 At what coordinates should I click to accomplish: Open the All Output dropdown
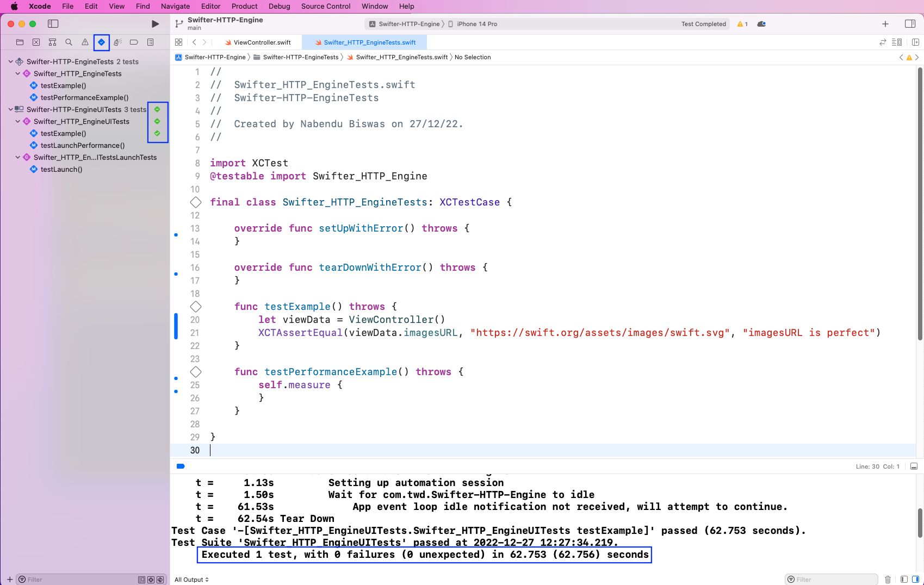(191, 580)
